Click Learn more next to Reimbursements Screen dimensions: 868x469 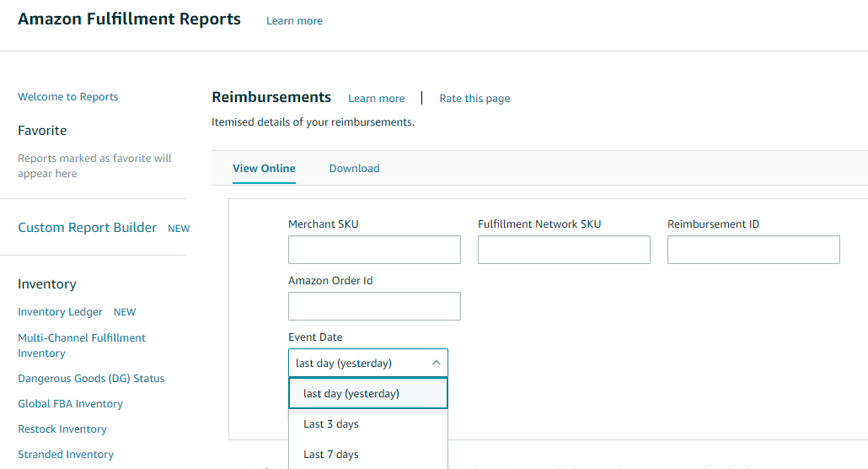376,98
